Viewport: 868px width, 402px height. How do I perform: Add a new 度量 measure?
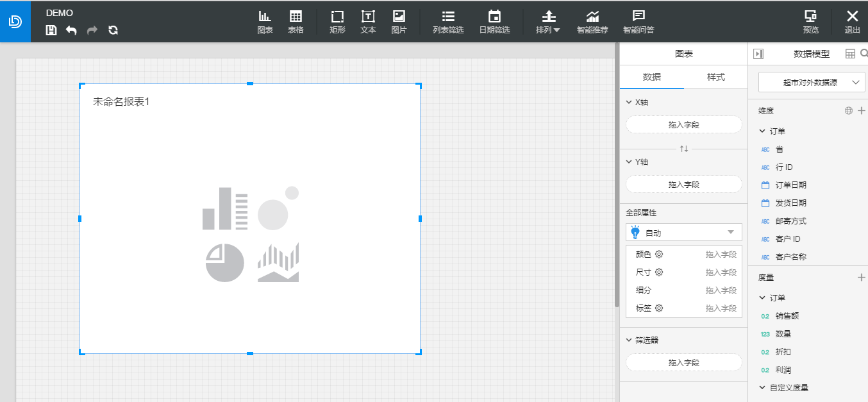[x=862, y=278]
